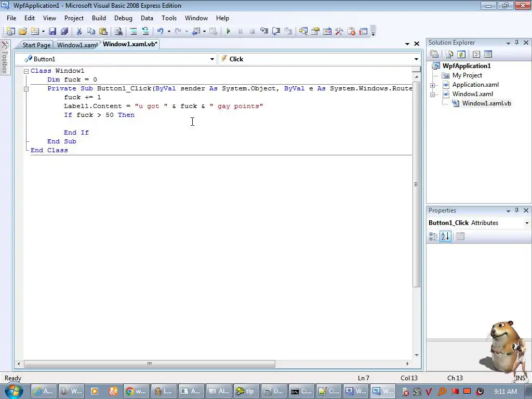Screen dimensions: 532x399
Task: Click the Step Over icon
Action: [276, 31]
